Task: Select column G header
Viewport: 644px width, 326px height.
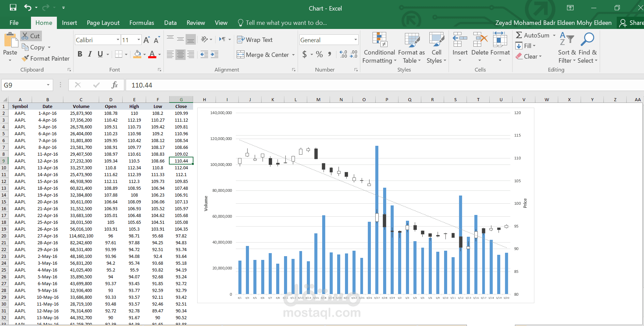Action: (181, 99)
